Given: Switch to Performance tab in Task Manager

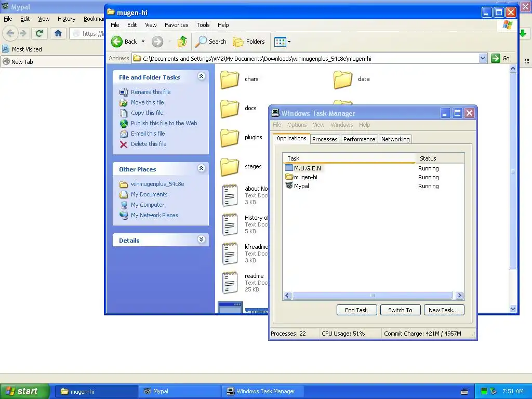Looking at the screenshot, I should (x=360, y=139).
